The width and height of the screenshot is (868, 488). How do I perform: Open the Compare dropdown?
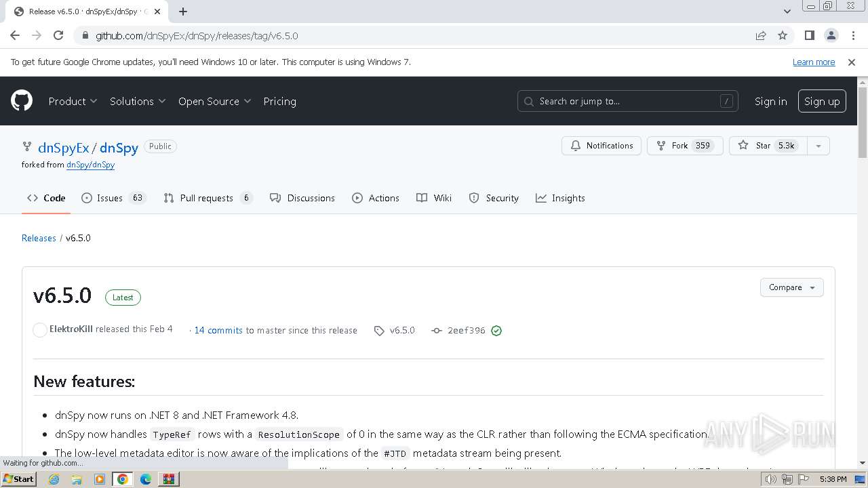(791, 287)
